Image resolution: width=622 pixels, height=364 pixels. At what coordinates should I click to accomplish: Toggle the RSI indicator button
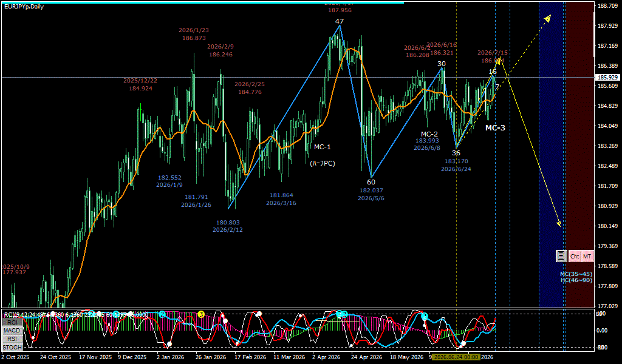point(12,339)
